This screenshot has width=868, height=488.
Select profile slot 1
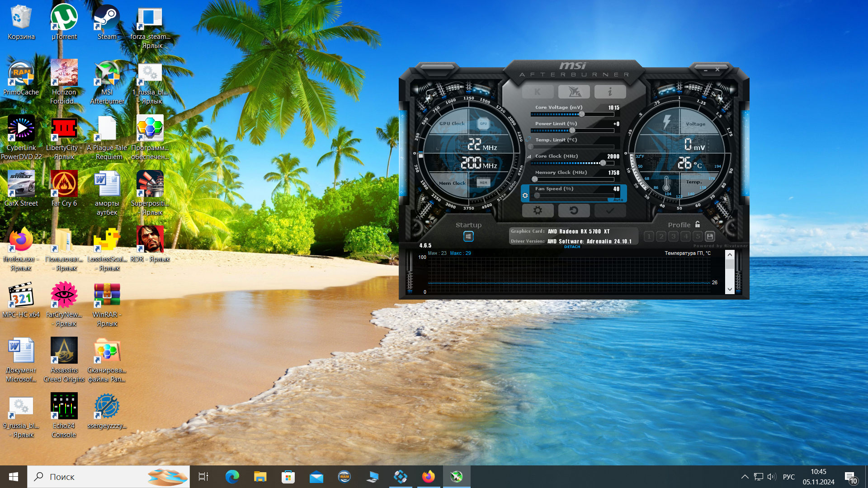click(x=649, y=236)
